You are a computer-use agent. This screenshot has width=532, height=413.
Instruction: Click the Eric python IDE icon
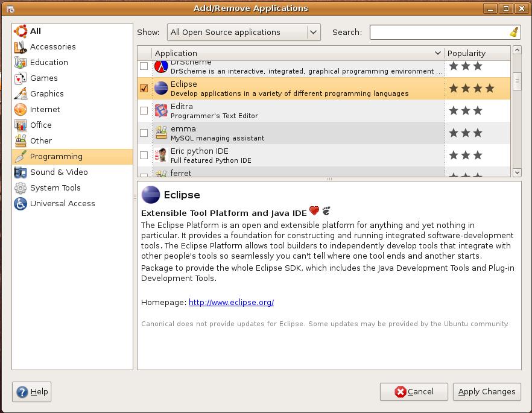click(161, 156)
